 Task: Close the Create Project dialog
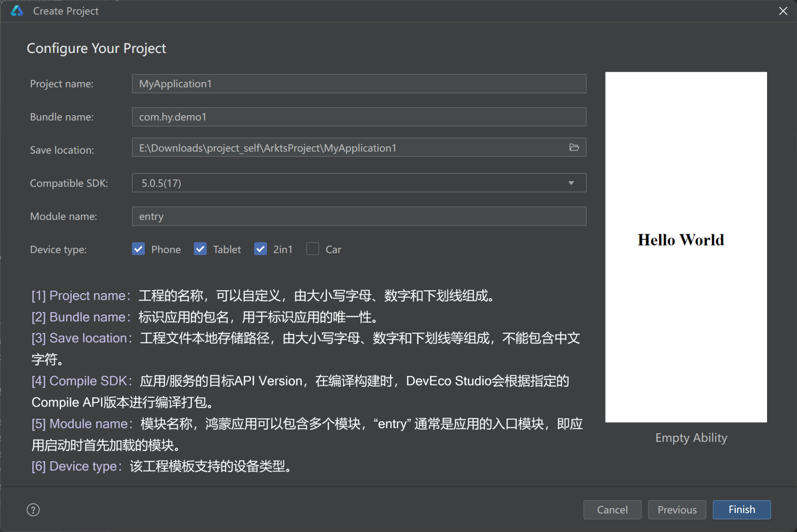coord(783,11)
